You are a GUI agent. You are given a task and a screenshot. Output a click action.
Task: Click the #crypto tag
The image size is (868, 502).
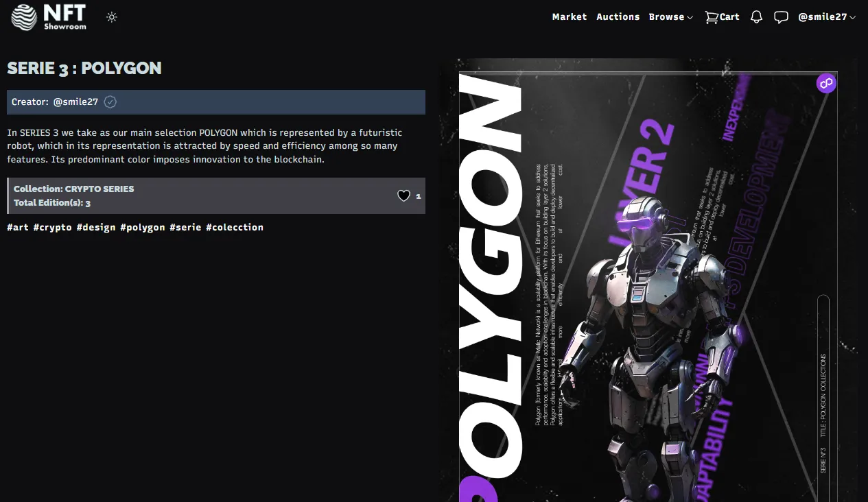[x=53, y=227]
